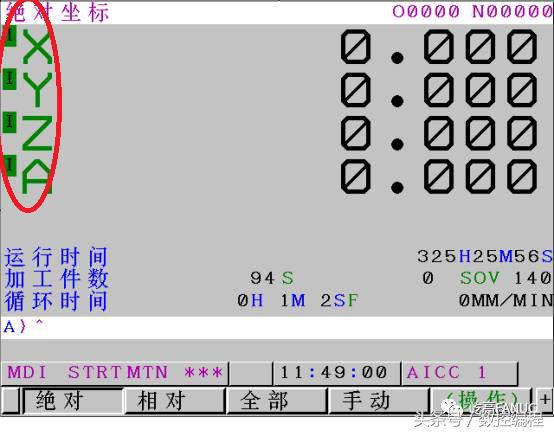Viewport: 554px width, 434px height.
Task: Click the green I indicator beside A
Action: point(10,165)
